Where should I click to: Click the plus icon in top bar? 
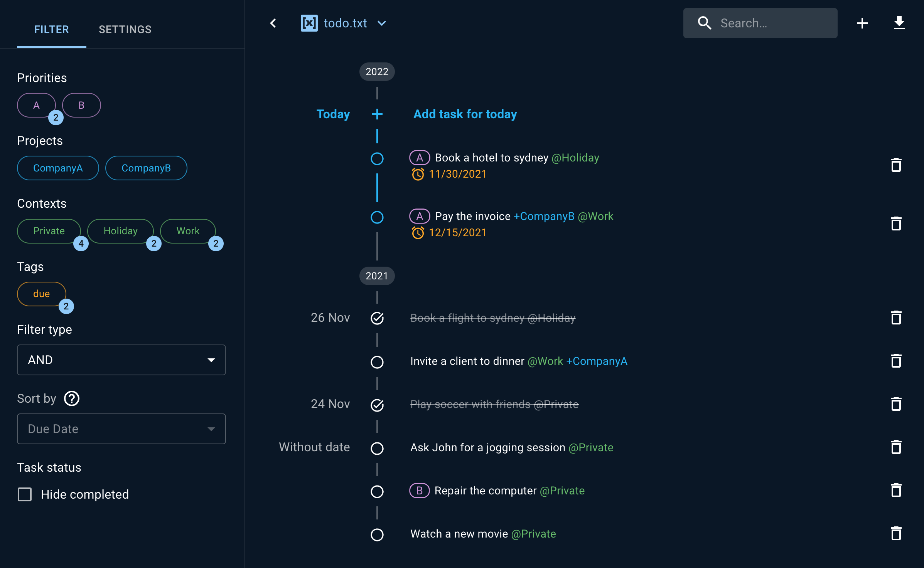tap(862, 23)
